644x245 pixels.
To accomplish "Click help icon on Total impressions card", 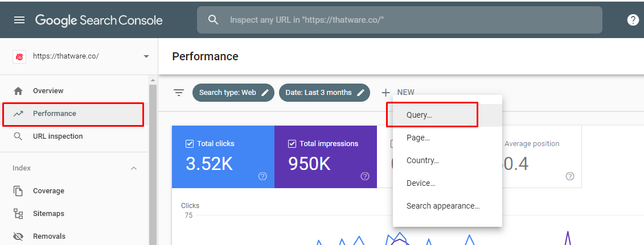I will coord(365,176).
